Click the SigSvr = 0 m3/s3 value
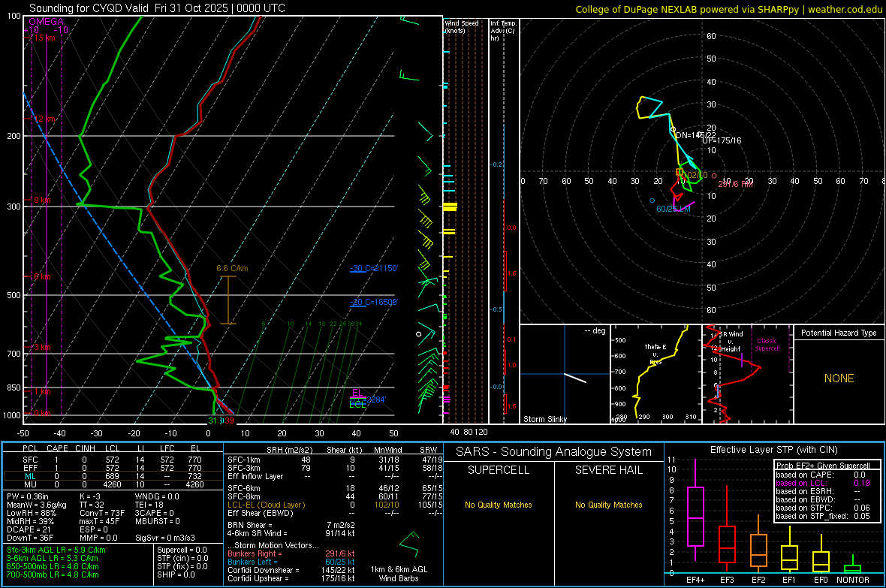886x588 pixels. tap(165, 538)
